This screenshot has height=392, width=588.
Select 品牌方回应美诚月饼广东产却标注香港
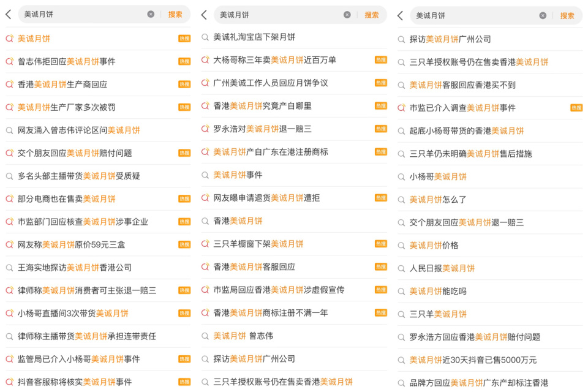coord(479,383)
